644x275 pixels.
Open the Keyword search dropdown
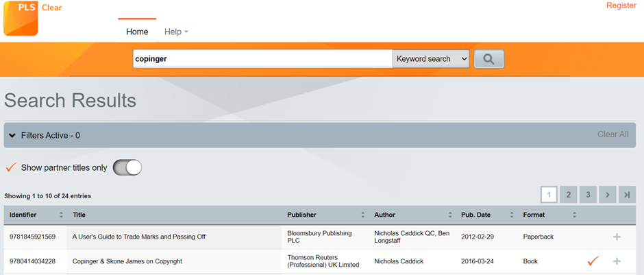coord(431,59)
